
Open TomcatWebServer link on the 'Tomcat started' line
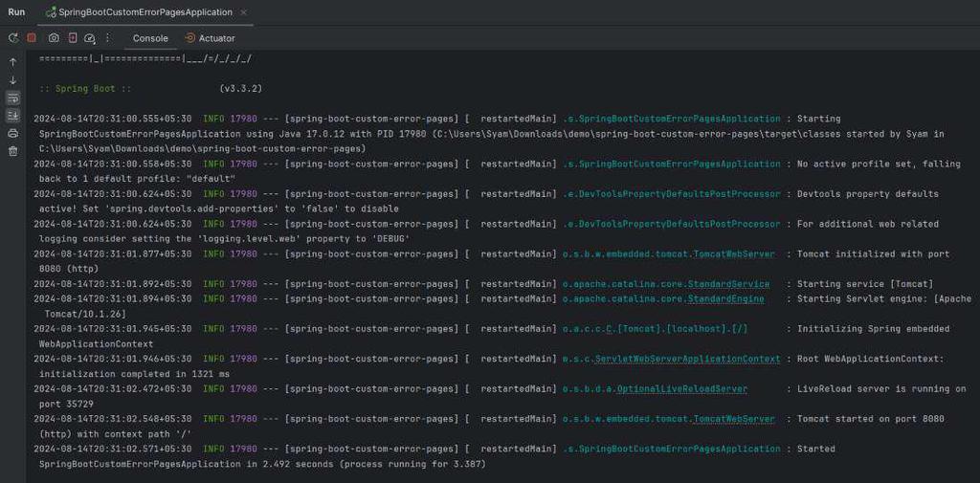tap(734, 419)
